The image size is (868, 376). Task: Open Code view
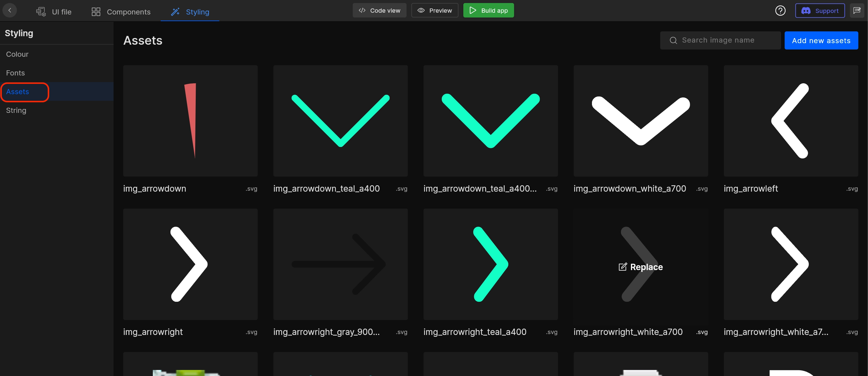[379, 11]
